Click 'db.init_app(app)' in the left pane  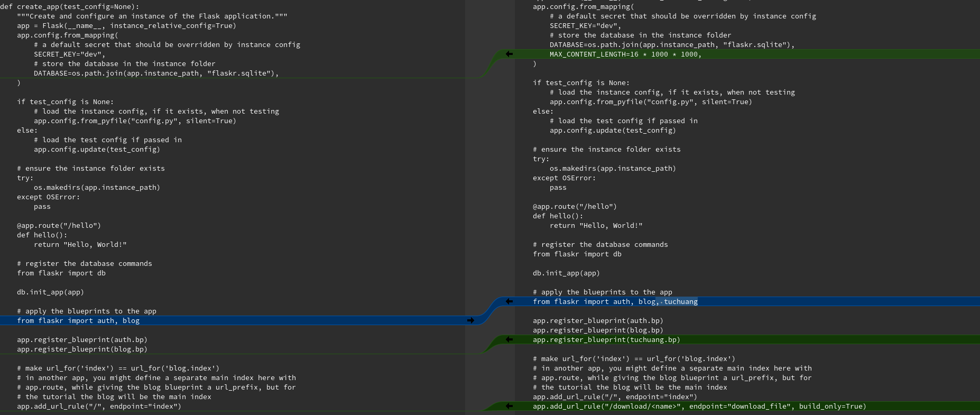(x=51, y=292)
